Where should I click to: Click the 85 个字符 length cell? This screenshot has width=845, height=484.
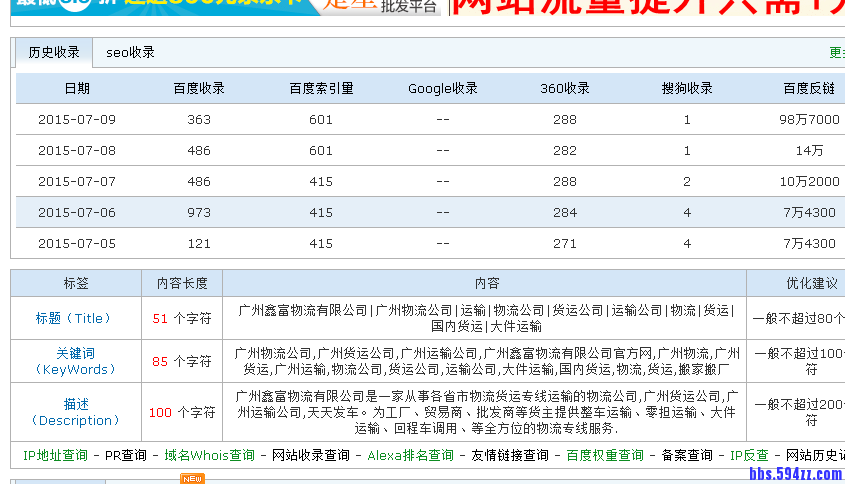(182, 362)
